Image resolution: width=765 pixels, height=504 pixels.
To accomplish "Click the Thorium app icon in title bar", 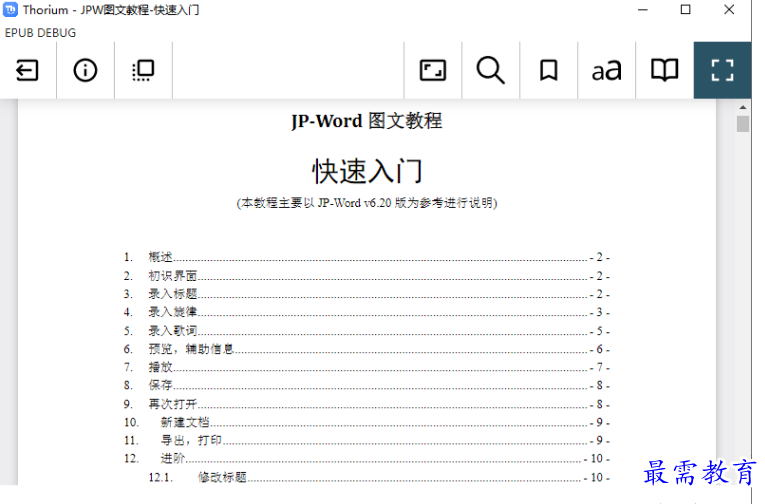I will pos(10,10).
